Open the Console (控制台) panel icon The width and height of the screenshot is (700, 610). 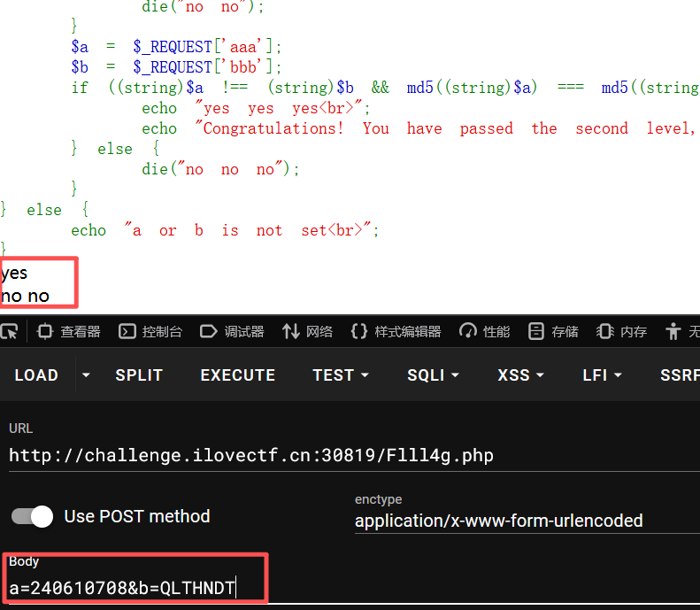(127, 332)
